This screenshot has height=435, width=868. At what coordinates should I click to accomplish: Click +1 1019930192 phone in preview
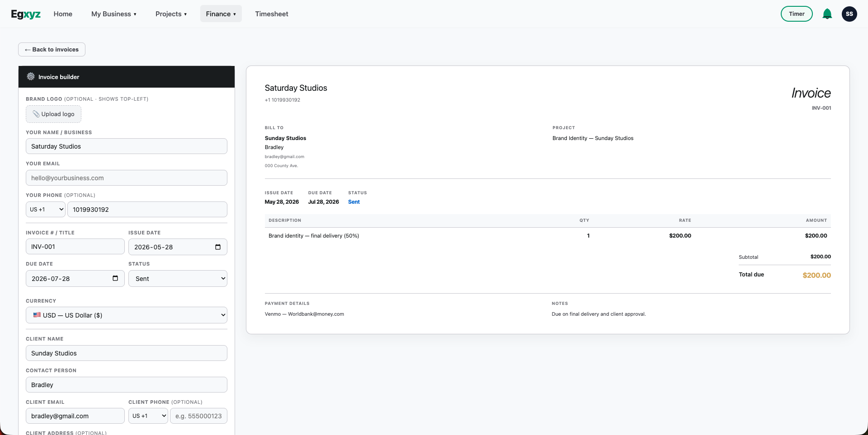[283, 100]
